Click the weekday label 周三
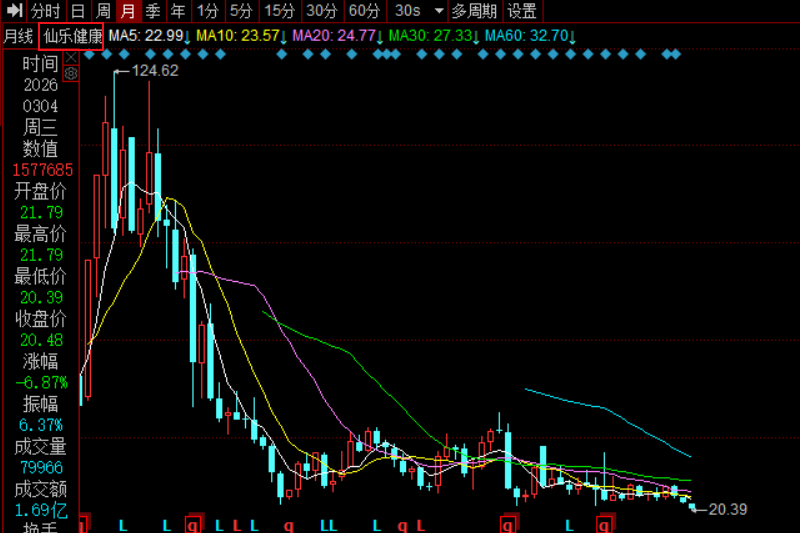Image resolution: width=800 pixels, height=533 pixels. pos(40,128)
